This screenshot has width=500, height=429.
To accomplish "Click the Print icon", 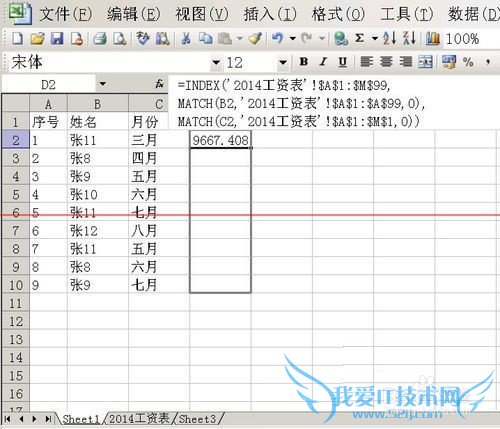I will pos(100,39).
